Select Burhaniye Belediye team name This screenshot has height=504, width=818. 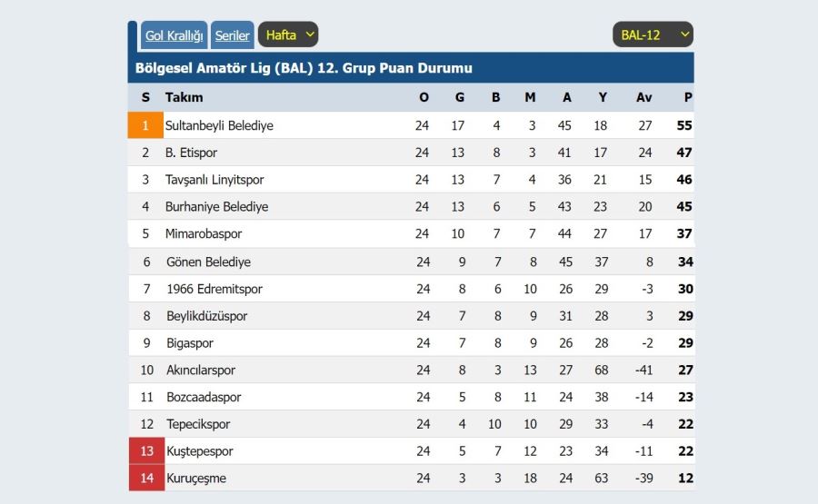pos(216,207)
